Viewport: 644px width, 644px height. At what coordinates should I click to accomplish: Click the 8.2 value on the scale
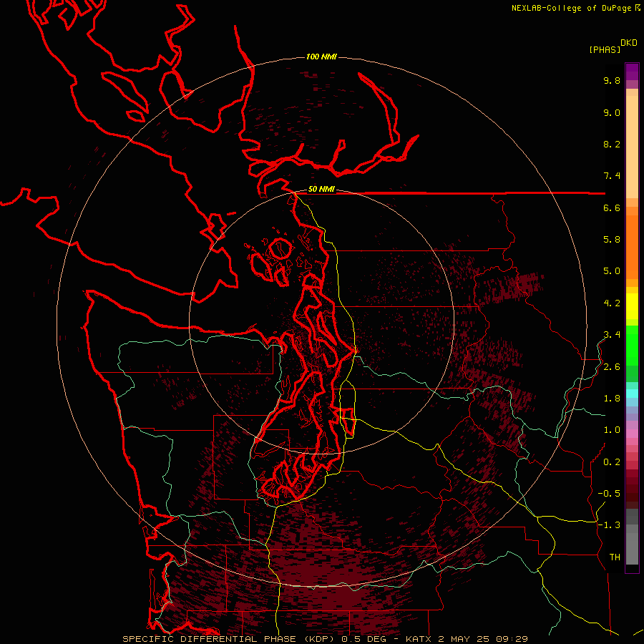tap(612, 144)
